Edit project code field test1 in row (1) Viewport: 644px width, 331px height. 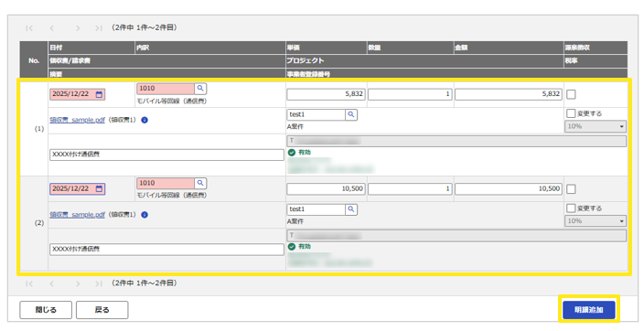point(317,114)
